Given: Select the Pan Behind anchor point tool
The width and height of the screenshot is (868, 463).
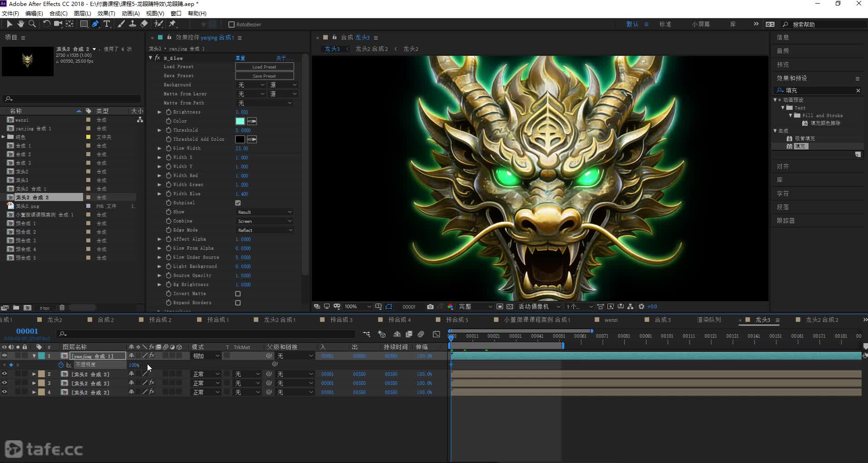Looking at the screenshot, I should (x=70, y=24).
